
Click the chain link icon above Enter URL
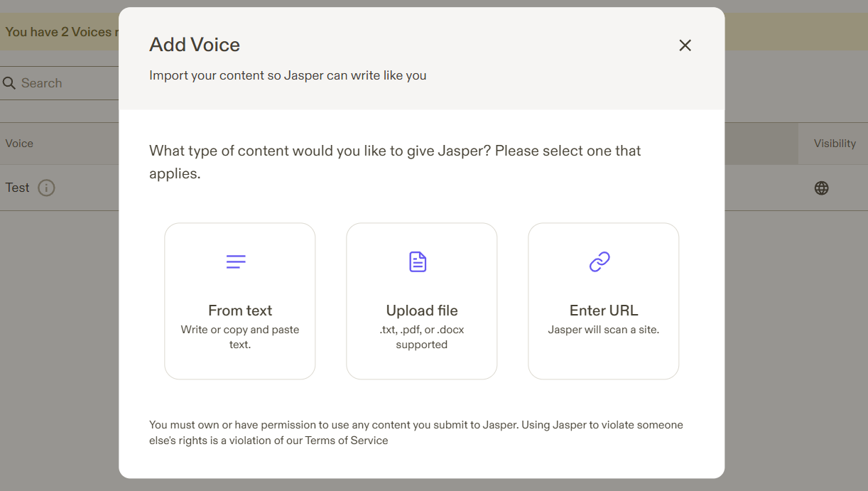(600, 261)
